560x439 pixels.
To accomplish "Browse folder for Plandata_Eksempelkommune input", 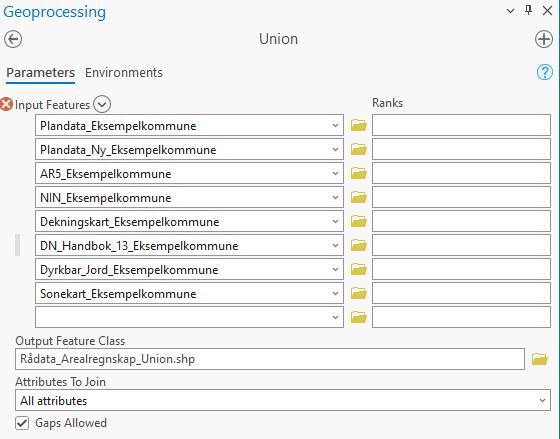I will pos(359,125).
